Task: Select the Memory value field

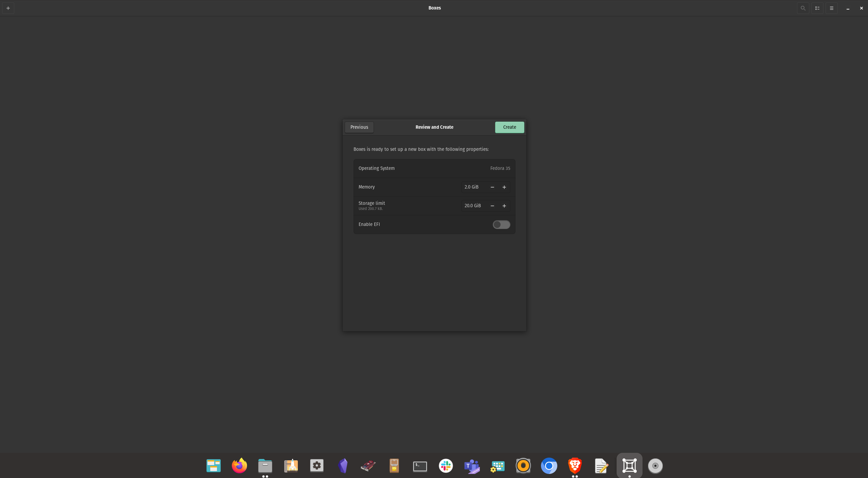Action: pos(471,187)
